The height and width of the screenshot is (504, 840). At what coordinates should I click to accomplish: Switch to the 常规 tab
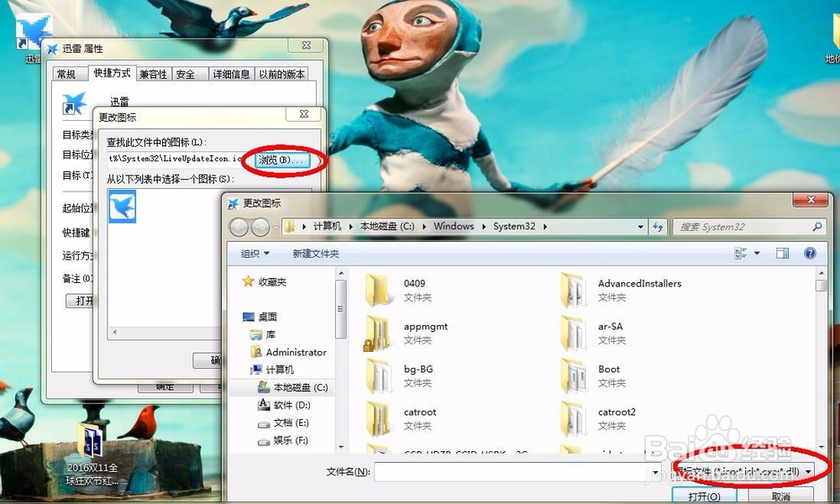coord(69,73)
